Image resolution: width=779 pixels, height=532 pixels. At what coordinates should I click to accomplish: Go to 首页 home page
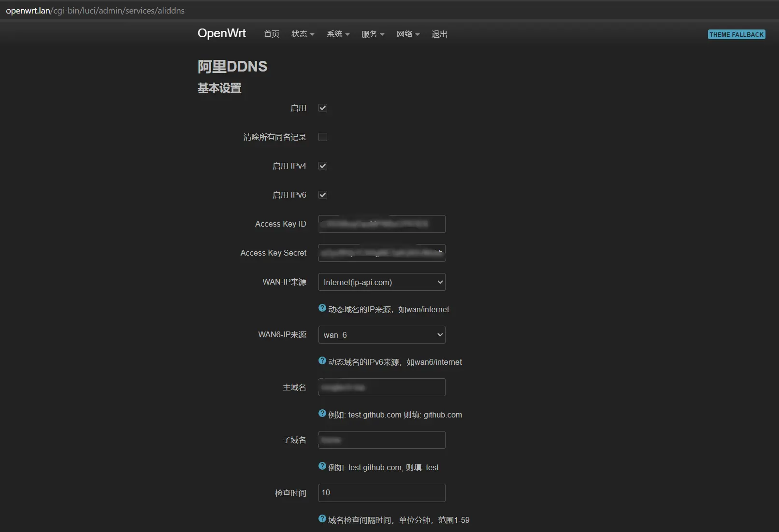tap(272, 34)
